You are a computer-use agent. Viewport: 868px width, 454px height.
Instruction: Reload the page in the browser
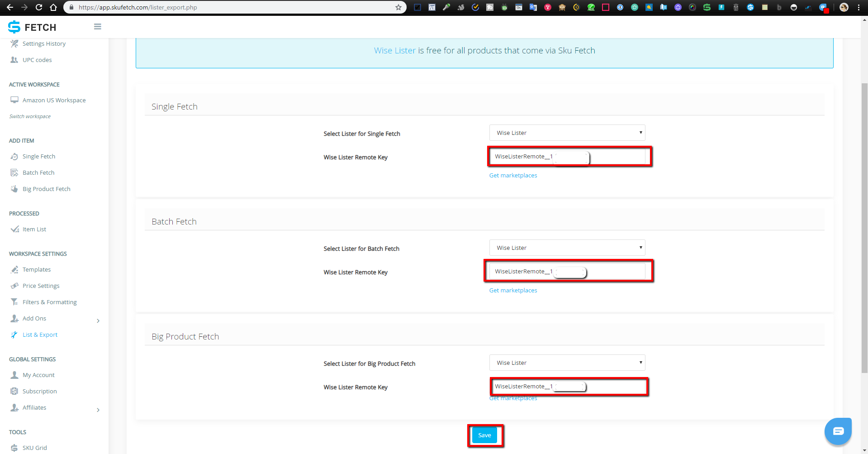[x=39, y=7]
